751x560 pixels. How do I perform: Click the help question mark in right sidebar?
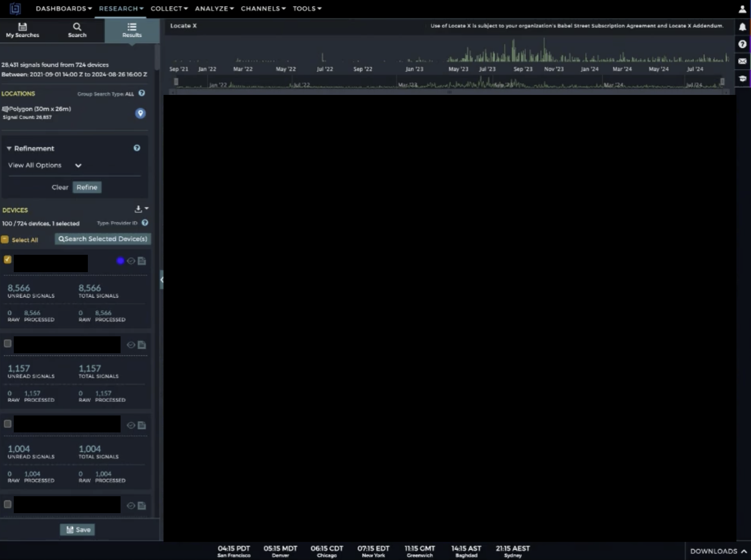742,44
